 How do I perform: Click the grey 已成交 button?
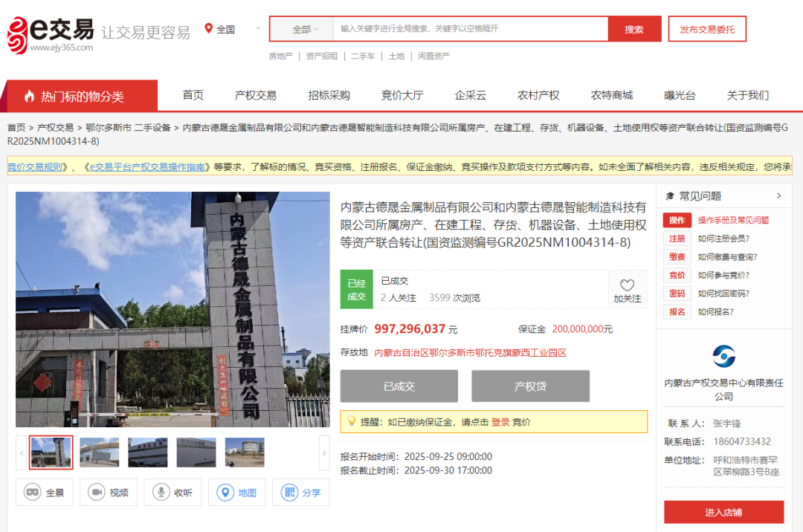click(x=399, y=386)
